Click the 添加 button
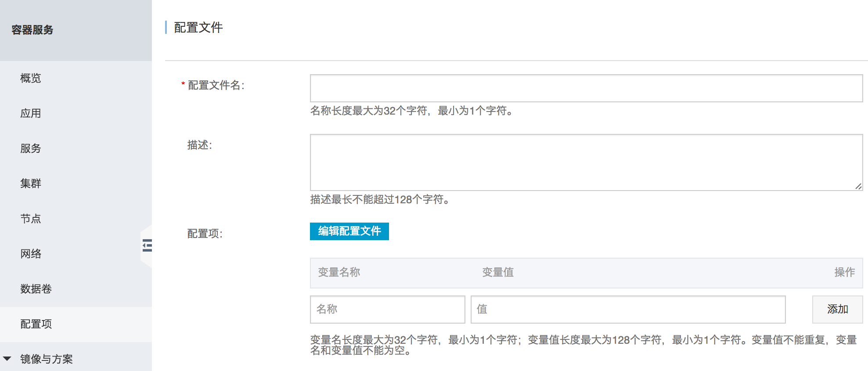This screenshot has height=371, width=868. (x=837, y=310)
